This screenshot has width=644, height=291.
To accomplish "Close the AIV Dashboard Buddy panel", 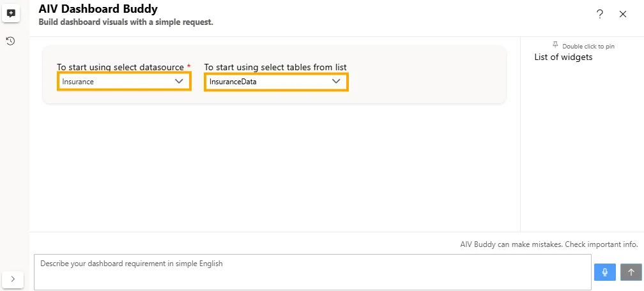I will (x=623, y=14).
